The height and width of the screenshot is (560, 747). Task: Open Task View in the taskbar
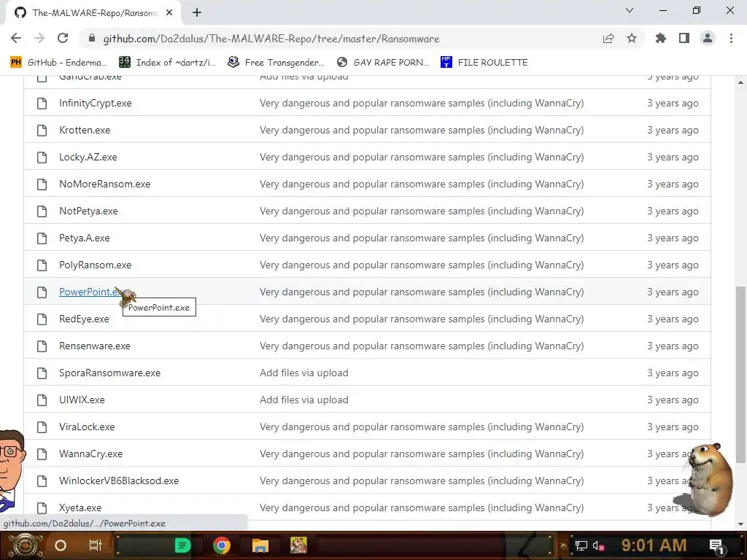pos(96,545)
